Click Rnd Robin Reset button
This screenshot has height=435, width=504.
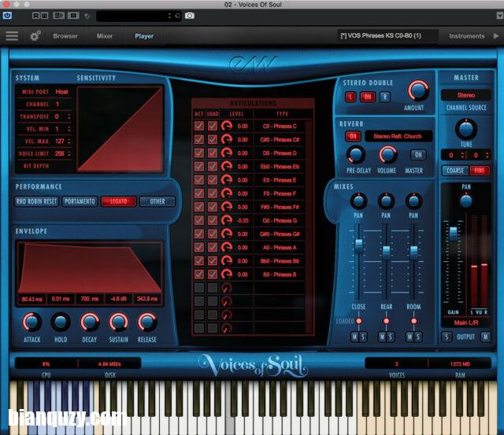37,201
